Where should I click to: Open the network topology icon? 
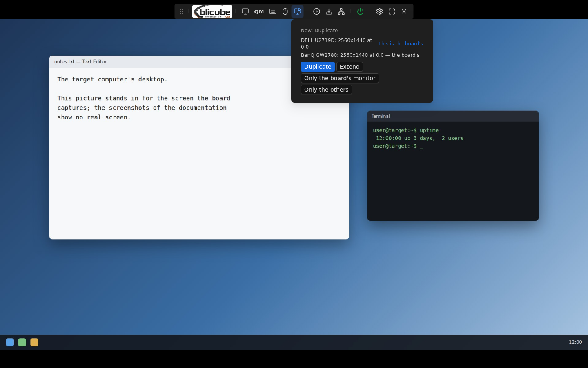coord(341,11)
